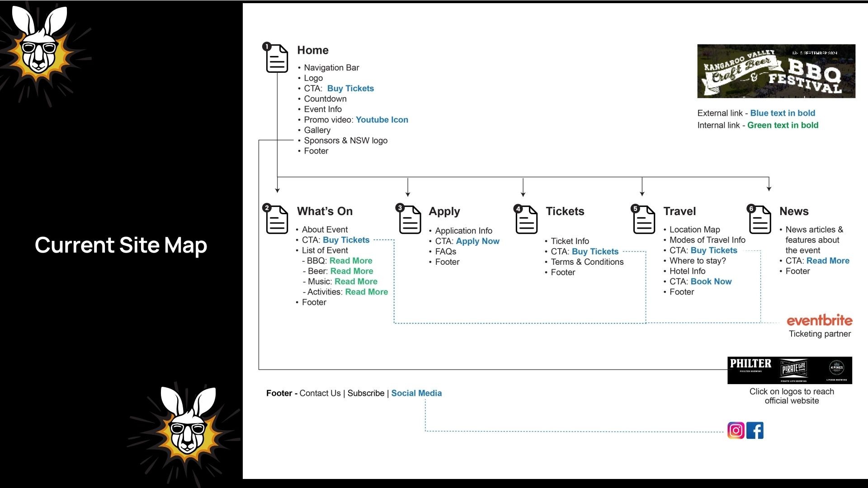
Task: Click Buy Tickets under Home
Action: [x=350, y=89]
